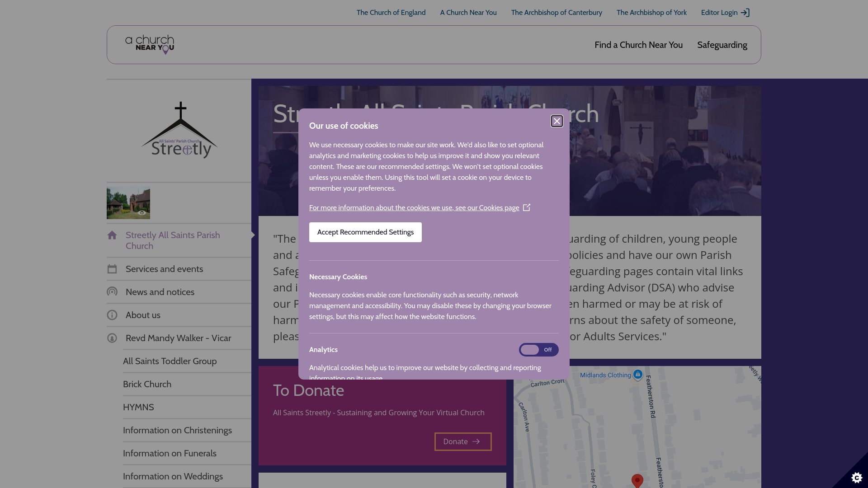Open Safeguarding in header navigation

(722, 45)
